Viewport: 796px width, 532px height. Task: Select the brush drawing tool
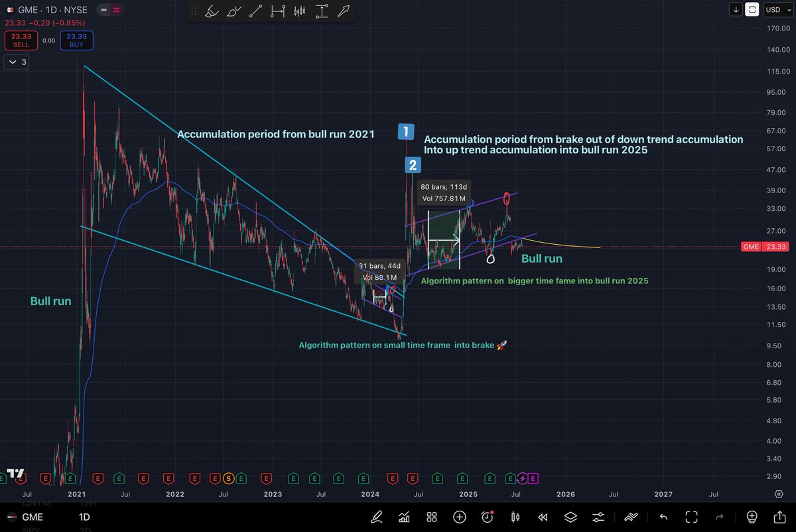(234, 11)
